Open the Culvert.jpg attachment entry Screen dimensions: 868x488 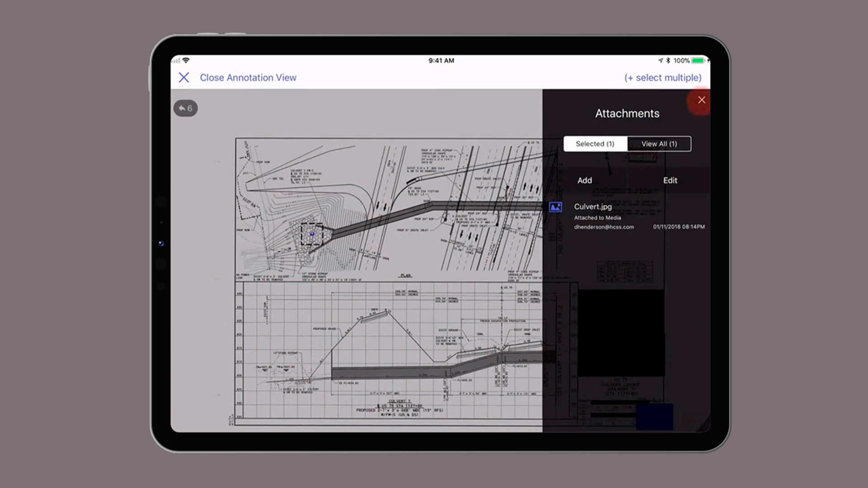pos(593,206)
